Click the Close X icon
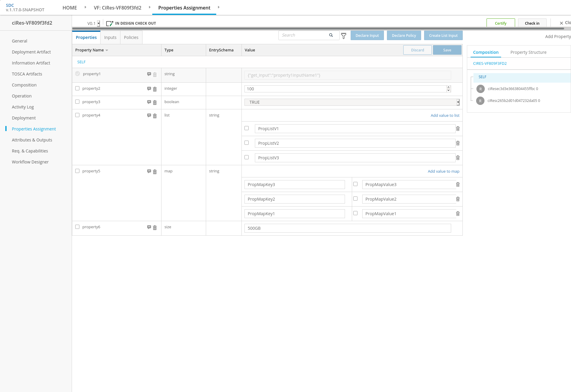This screenshot has height=392, width=571. click(x=561, y=23)
